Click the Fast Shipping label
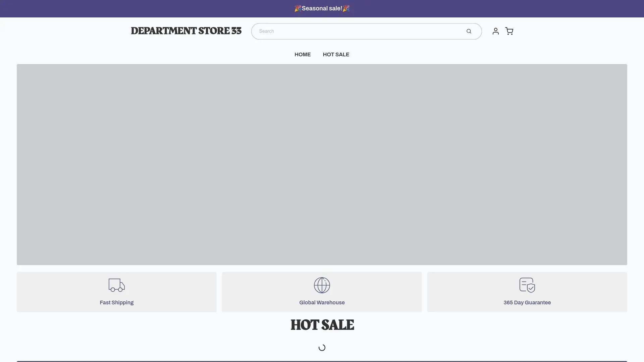Image resolution: width=644 pixels, height=362 pixels. (x=116, y=302)
